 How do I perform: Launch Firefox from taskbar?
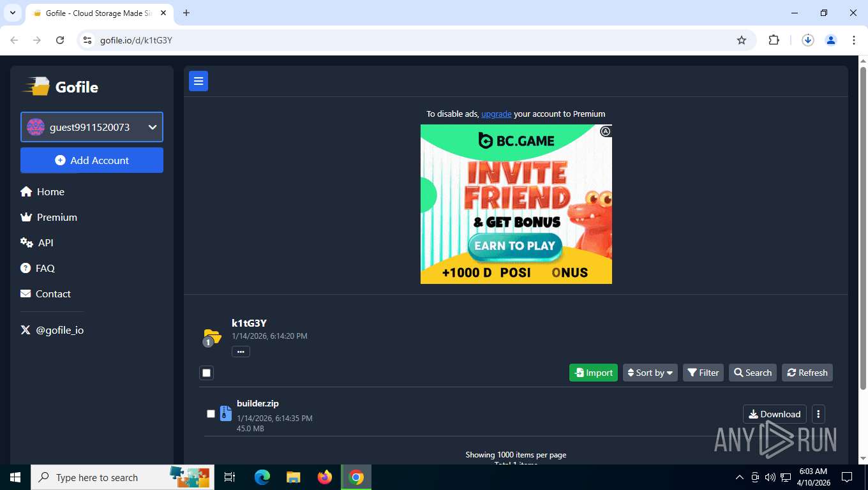pyautogui.click(x=325, y=477)
